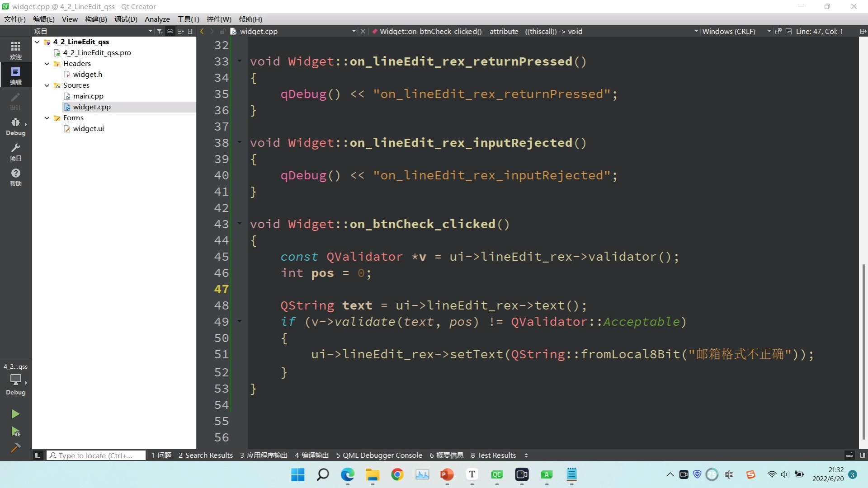
Task: Close the widget.cpp document
Action: (363, 31)
